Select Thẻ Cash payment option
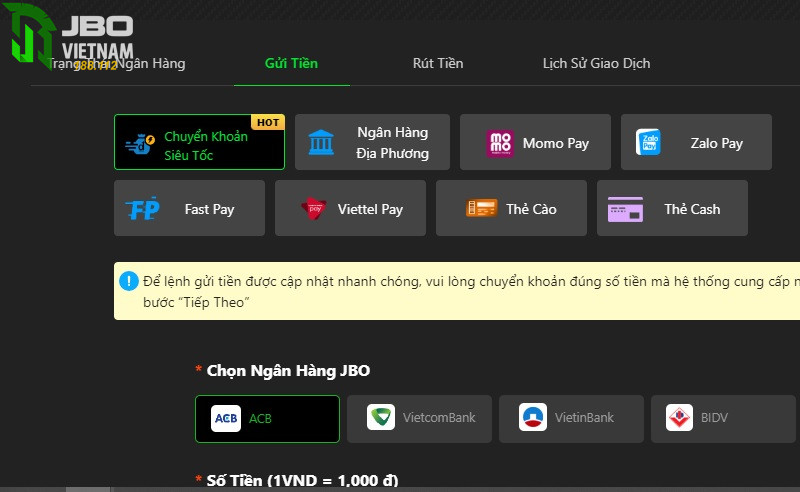This screenshot has width=800, height=492. (x=672, y=208)
